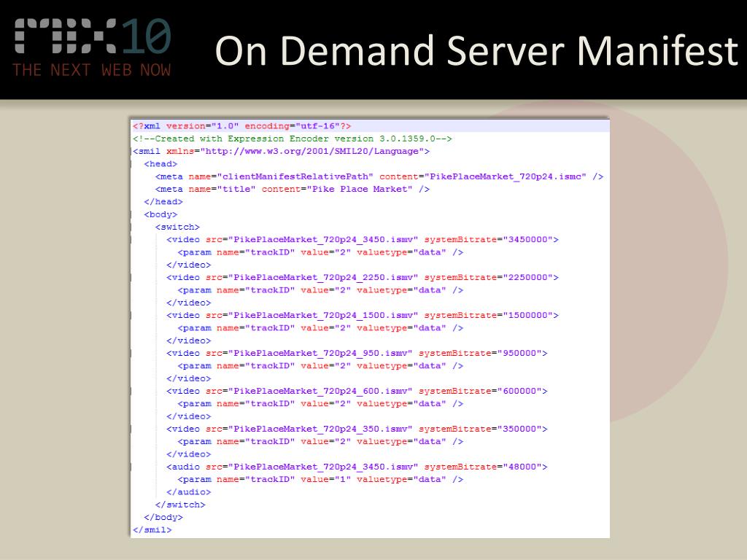Select the "PikePlaceMarket_720p24_2250.ismv" source
Image resolution: width=747 pixels, height=560 pixels.
coord(323,278)
